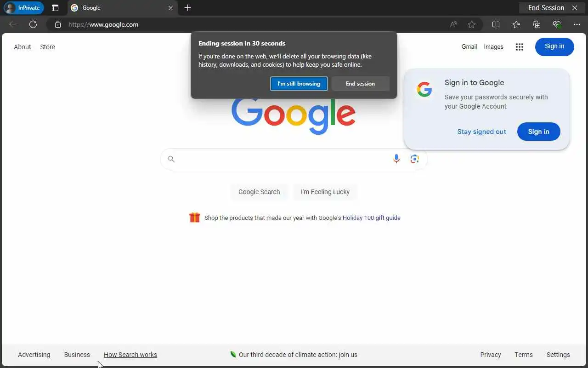Click the magnifier icon in search box
Viewport: 588px width, 368px height.
coord(171,159)
